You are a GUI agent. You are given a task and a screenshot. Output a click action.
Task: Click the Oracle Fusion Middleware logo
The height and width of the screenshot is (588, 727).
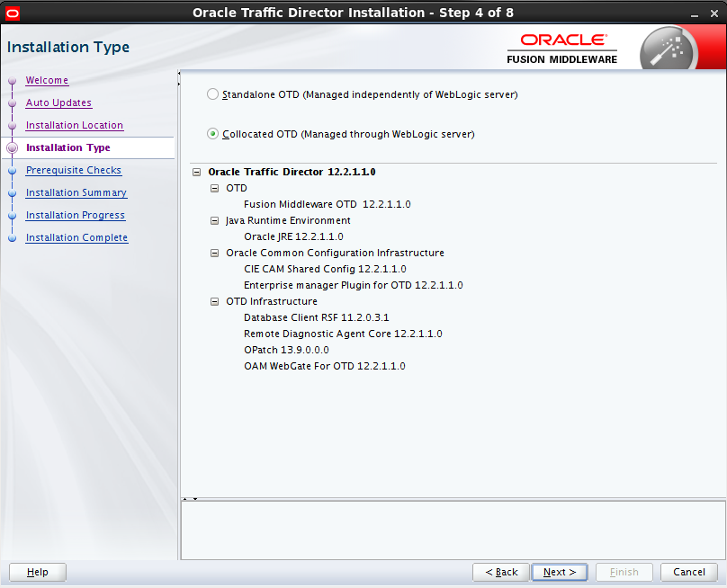click(561, 47)
